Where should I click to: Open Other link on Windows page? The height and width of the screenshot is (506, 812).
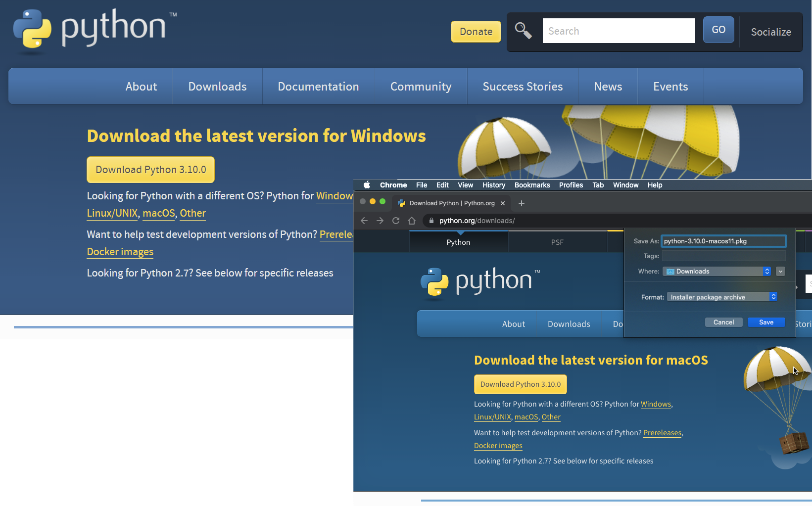pos(192,213)
